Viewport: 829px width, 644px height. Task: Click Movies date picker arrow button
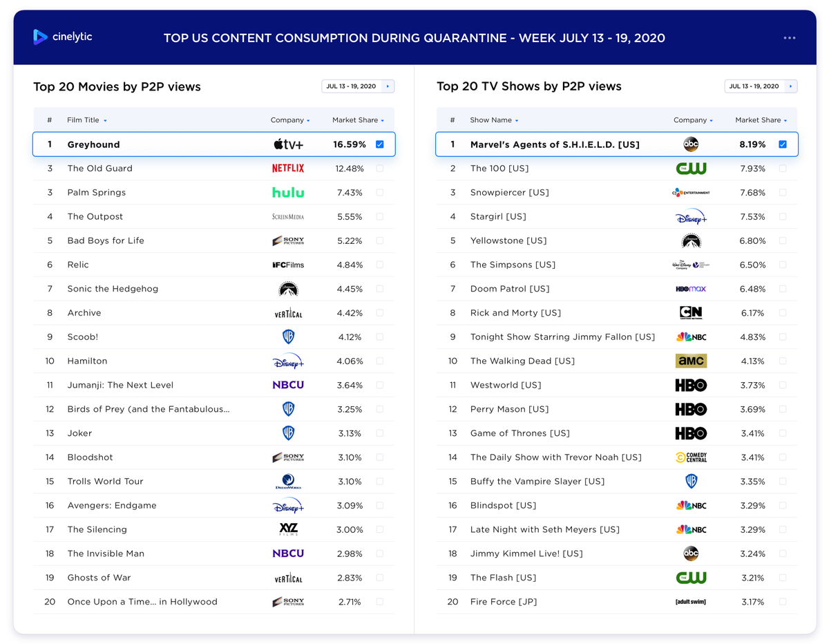pyautogui.click(x=388, y=86)
